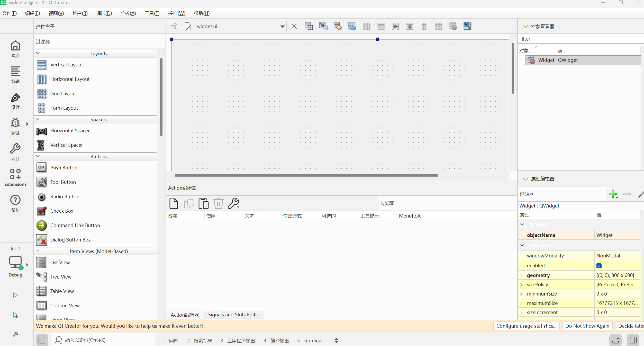Click the Edit Widgets toolbar icon
This screenshot has height=346, width=644.
[309, 26]
